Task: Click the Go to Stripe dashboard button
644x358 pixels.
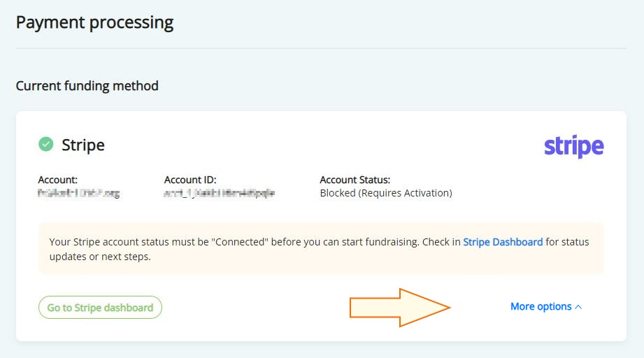Action: [100, 308]
